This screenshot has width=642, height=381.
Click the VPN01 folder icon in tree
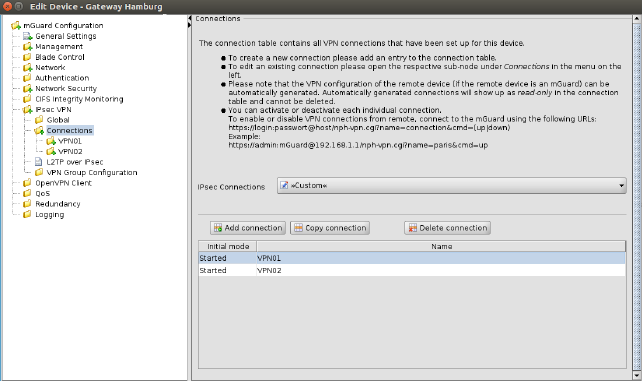51,141
